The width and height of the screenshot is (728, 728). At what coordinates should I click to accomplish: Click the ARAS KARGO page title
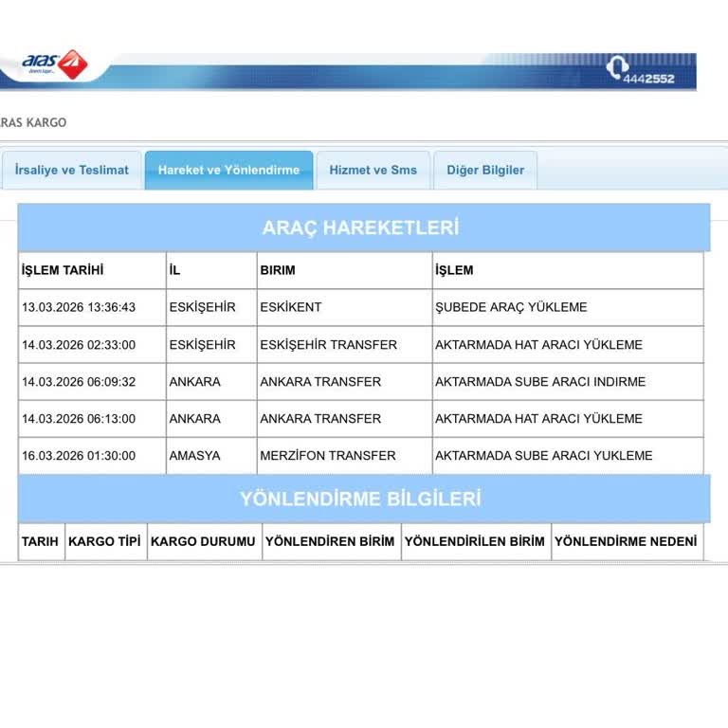pos(33,122)
